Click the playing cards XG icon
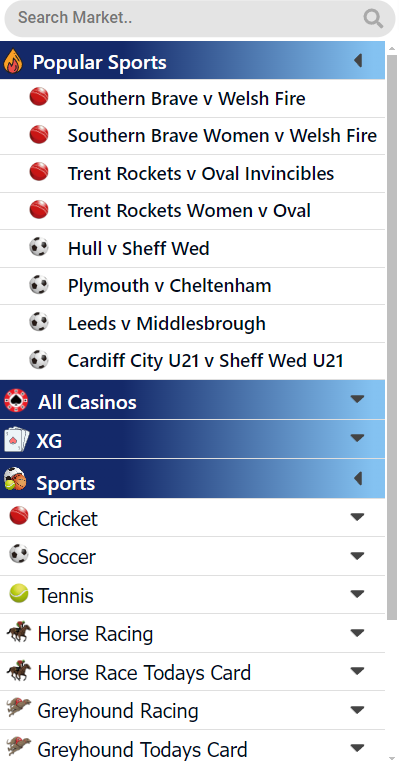The image size is (399, 772). click(16, 439)
